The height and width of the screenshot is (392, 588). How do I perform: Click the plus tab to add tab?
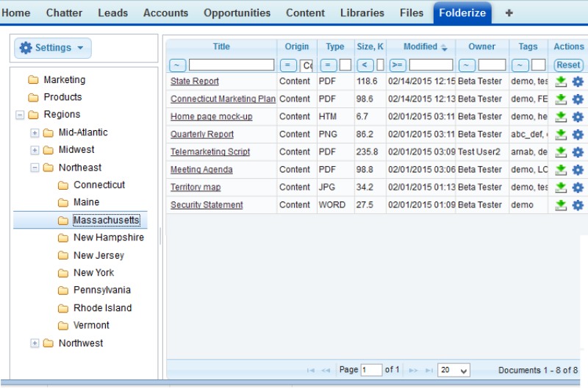[509, 13]
